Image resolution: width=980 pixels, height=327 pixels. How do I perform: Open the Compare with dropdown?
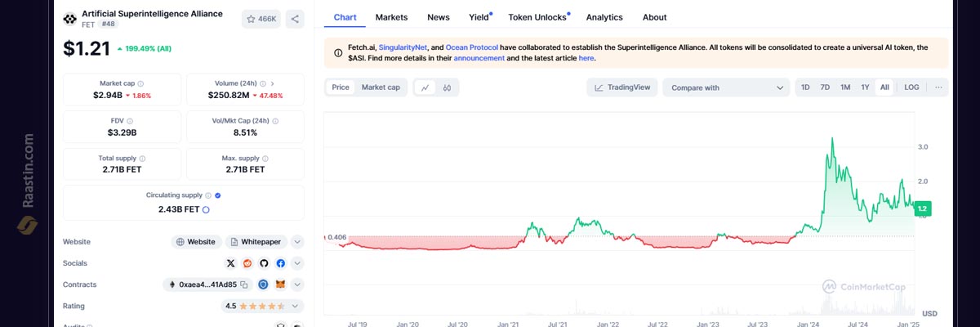click(726, 87)
